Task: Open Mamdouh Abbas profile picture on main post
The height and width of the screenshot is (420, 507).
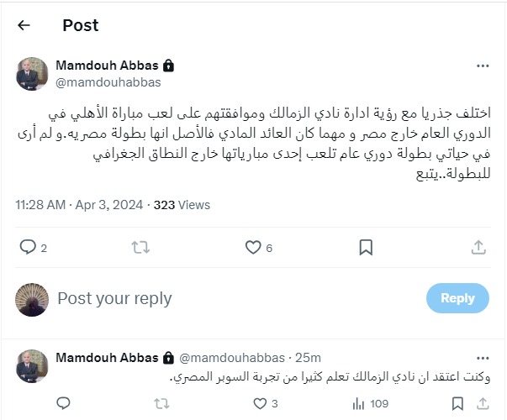Action: (x=32, y=74)
